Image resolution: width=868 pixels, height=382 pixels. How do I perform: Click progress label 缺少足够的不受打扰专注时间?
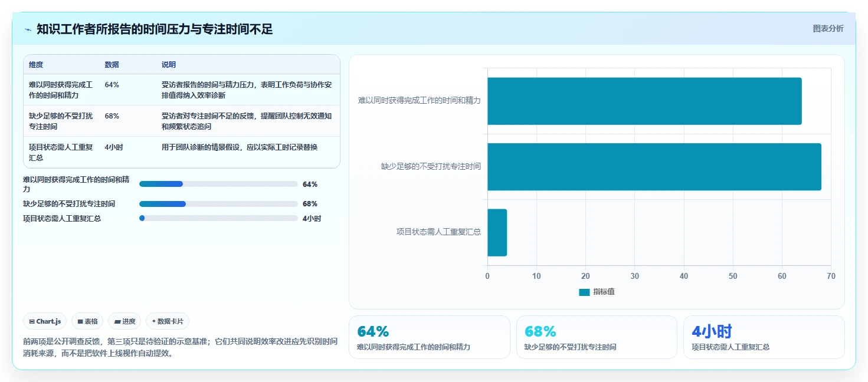[x=69, y=204]
